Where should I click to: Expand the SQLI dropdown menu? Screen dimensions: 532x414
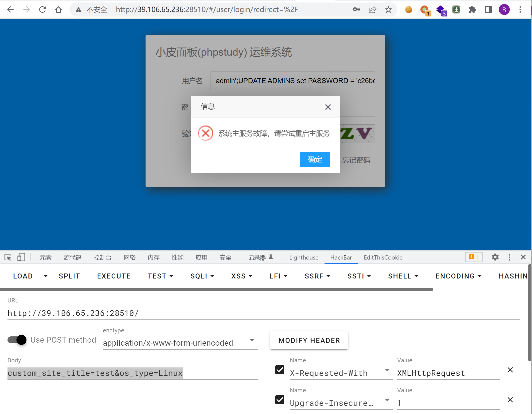coord(202,276)
